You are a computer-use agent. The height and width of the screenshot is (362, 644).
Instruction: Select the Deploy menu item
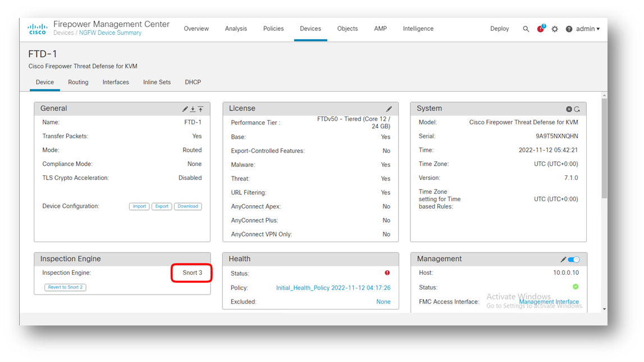pos(500,29)
